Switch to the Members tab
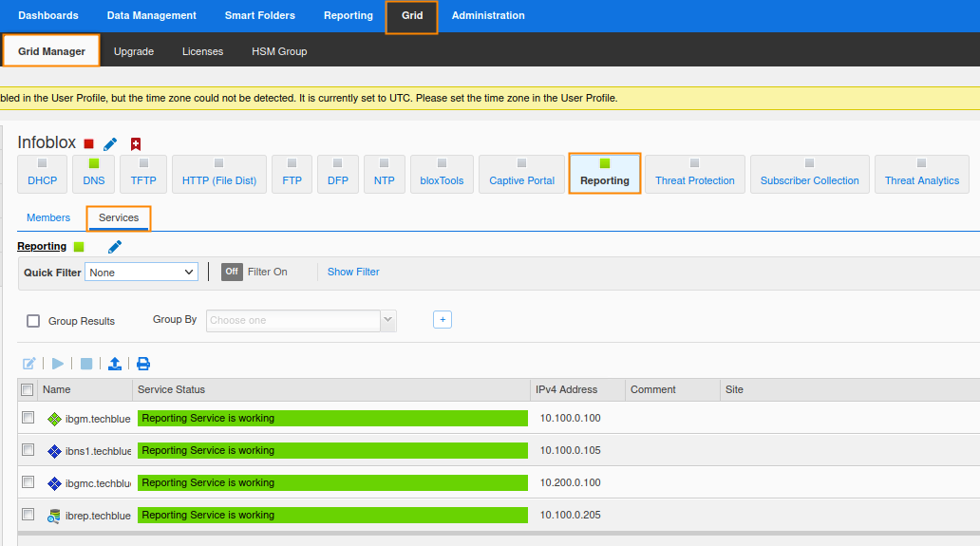This screenshot has height=546, width=980. pyautogui.click(x=48, y=218)
